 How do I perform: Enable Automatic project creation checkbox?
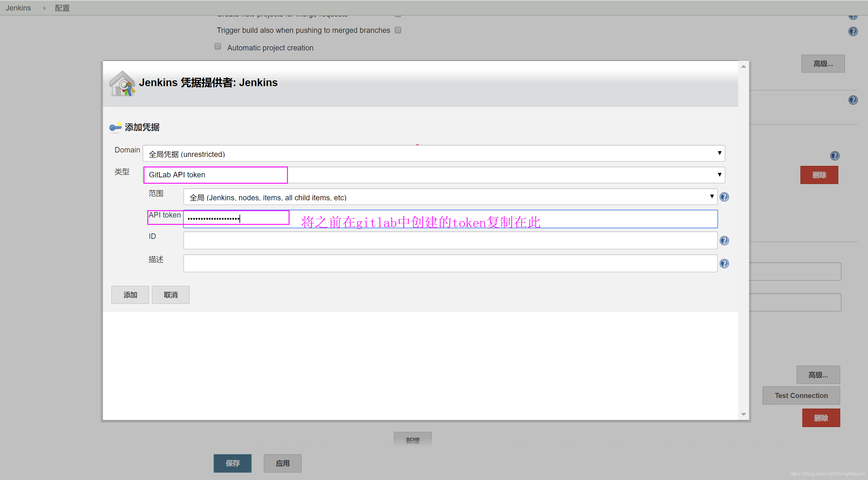[x=218, y=46]
